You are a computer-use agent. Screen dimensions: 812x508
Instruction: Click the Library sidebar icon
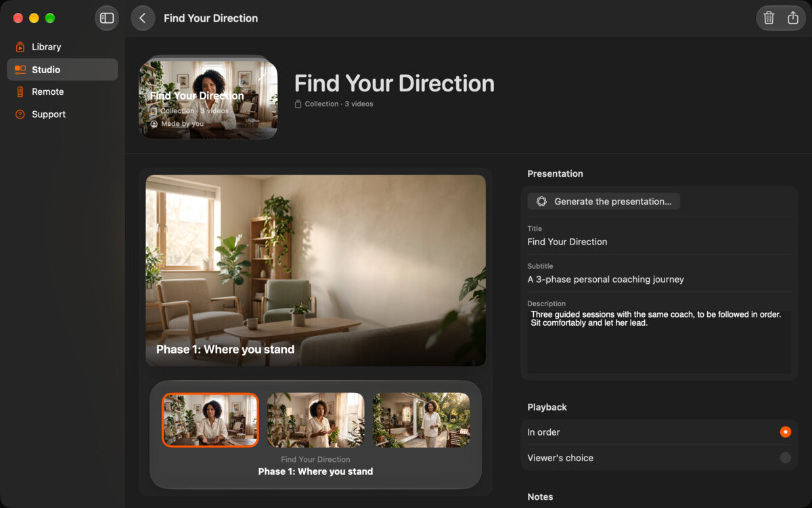(20, 47)
